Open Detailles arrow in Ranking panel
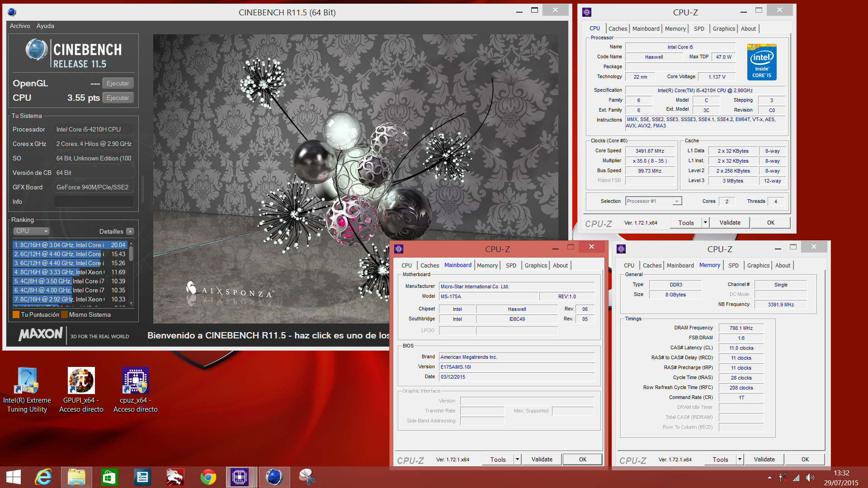 tap(130, 231)
